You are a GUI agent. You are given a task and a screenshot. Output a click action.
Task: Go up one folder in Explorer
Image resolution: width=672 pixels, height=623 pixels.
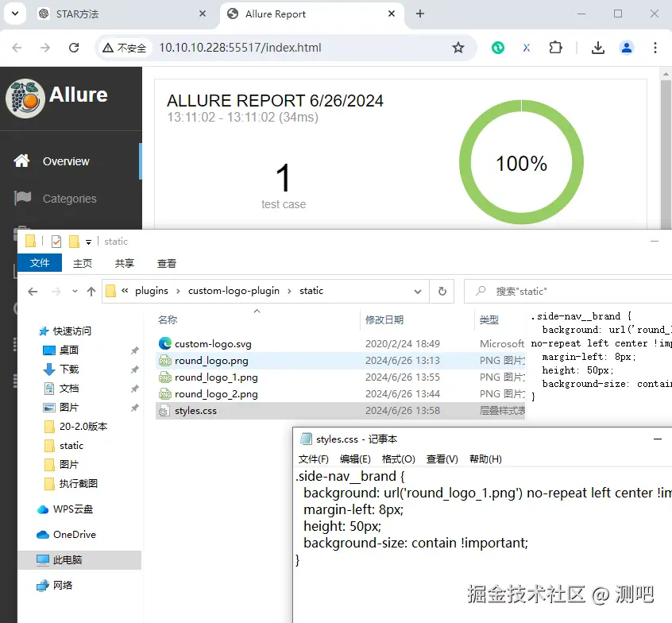(x=91, y=292)
